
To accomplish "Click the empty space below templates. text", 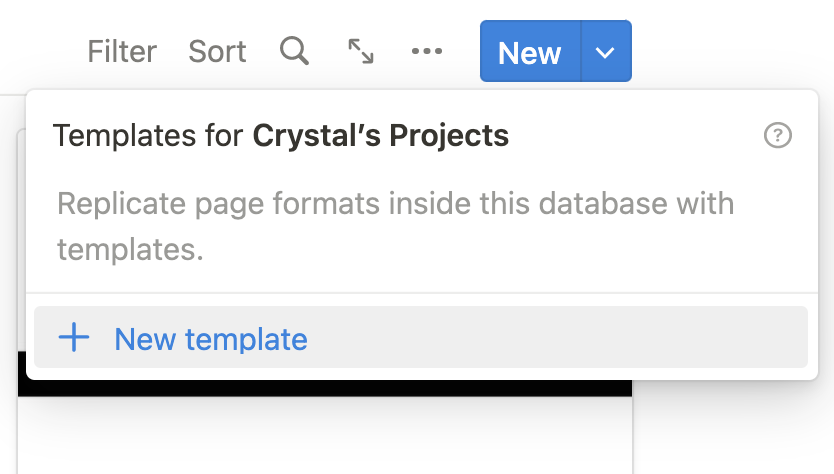I will [x=422, y=279].
